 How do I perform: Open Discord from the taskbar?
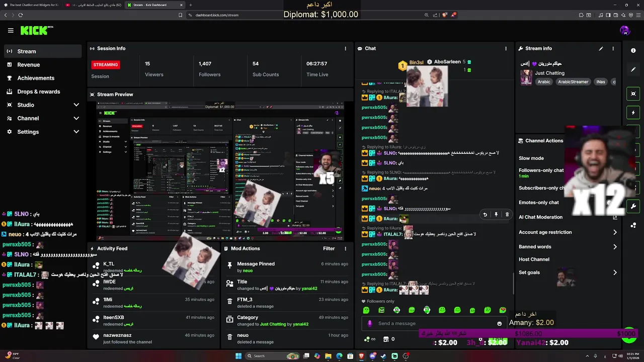(372, 356)
